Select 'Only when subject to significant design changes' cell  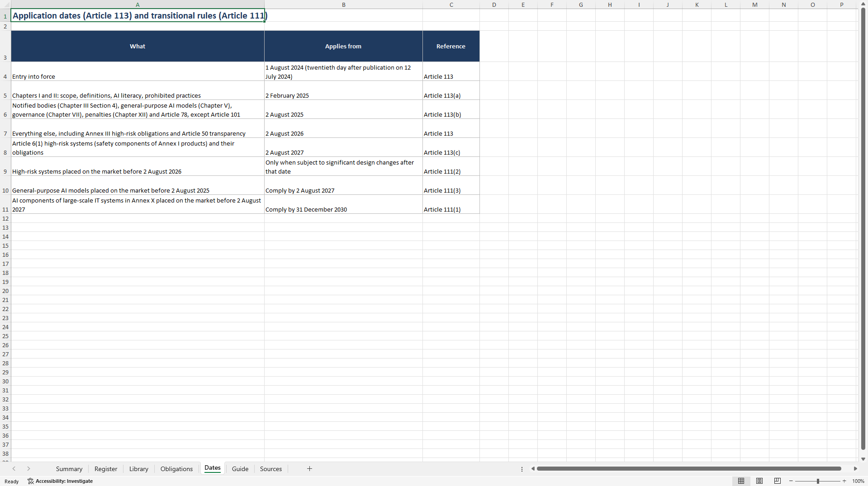[343, 166]
